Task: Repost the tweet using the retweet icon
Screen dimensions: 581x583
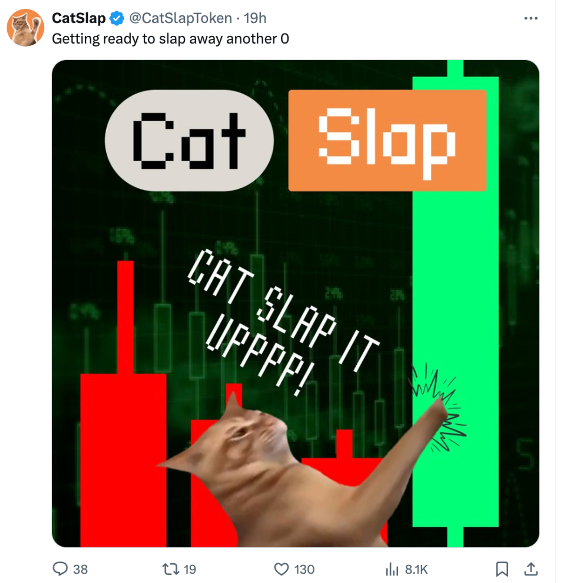Action: (170, 569)
